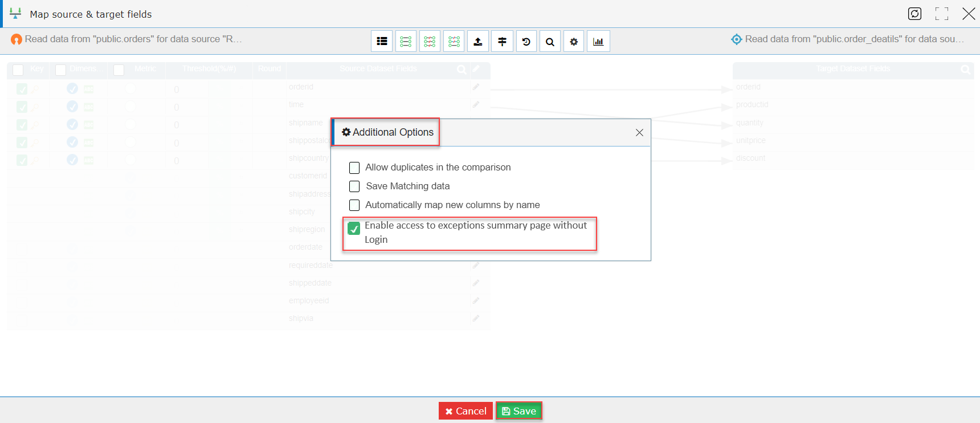Click the signpost directions toolbar icon
This screenshot has height=423, width=980.
[502, 41]
